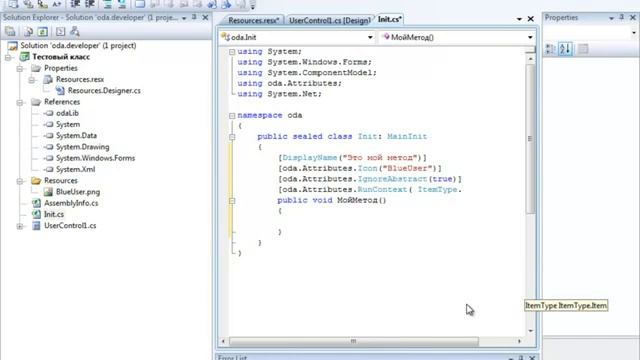Switch Properties panel to Categorized view
Screen dimensions: 640x360
coord(550,49)
